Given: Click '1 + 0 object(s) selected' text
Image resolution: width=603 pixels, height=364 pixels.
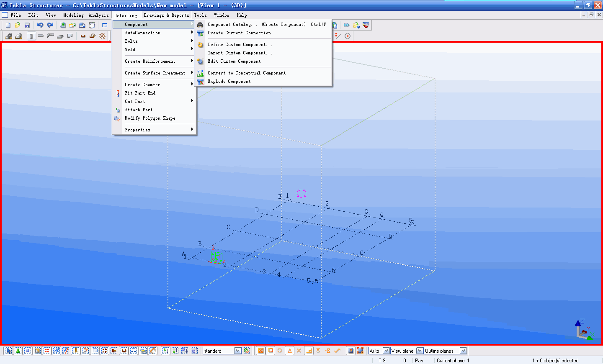Looking at the screenshot, I should pyautogui.click(x=555, y=361).
